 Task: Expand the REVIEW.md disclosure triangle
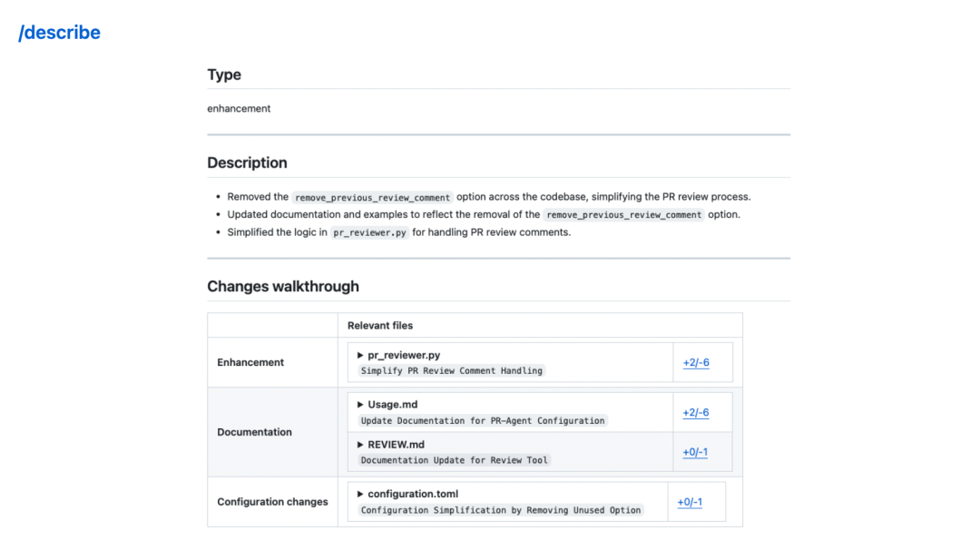[x=360, y=445]
